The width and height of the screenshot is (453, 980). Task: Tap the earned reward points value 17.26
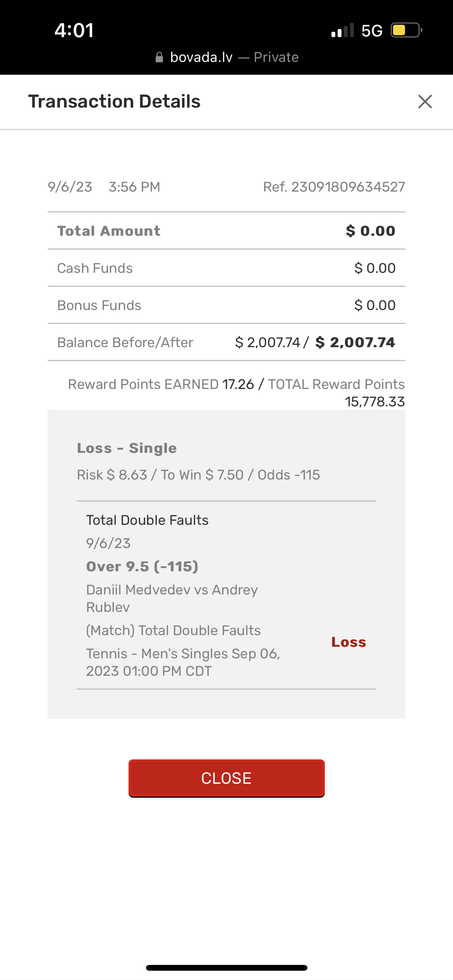pos(238,384)
